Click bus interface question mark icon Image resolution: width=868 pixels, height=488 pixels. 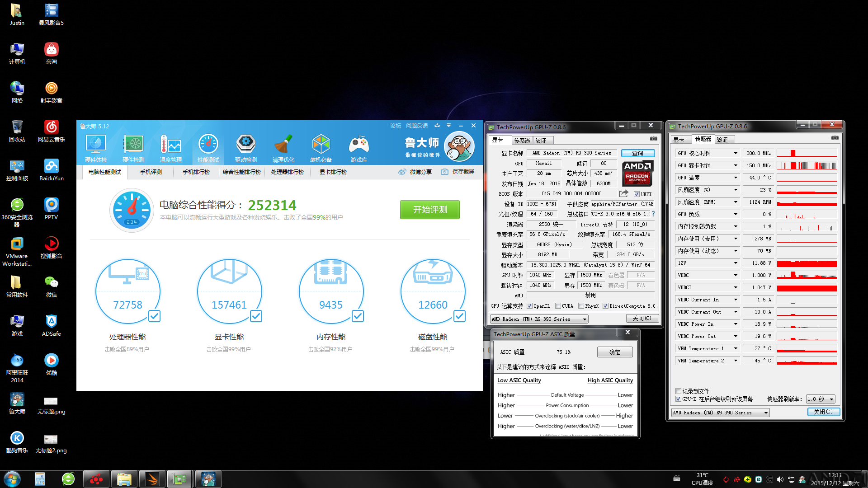click(653, 214)
